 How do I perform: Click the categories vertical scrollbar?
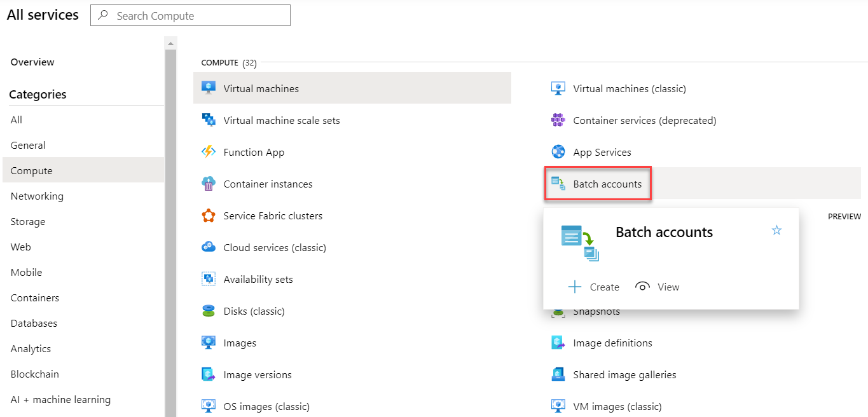(170, 233)
